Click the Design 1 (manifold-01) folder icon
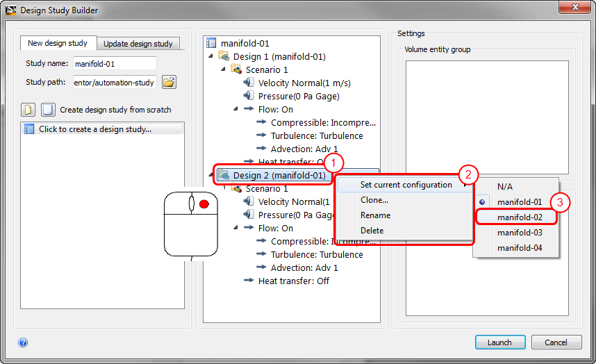Image resolution: width=596 pixels, height=364 pixels. [x=224, y=56]
